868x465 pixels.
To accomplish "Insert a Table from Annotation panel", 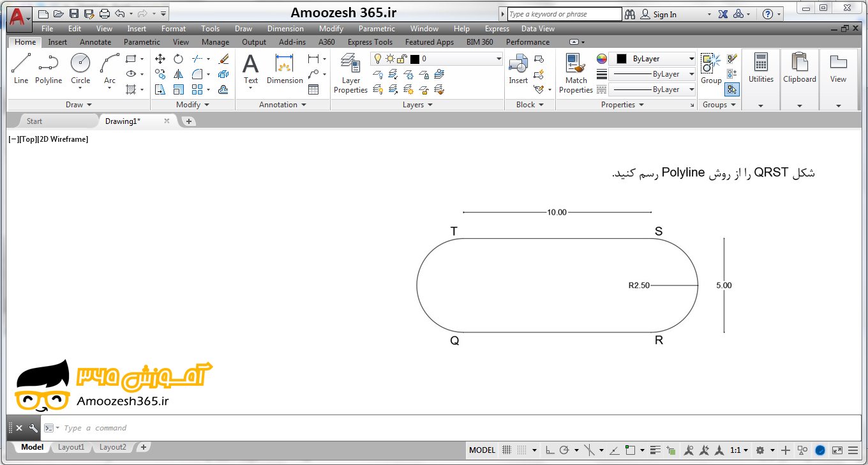I will [x=313, y=89].
